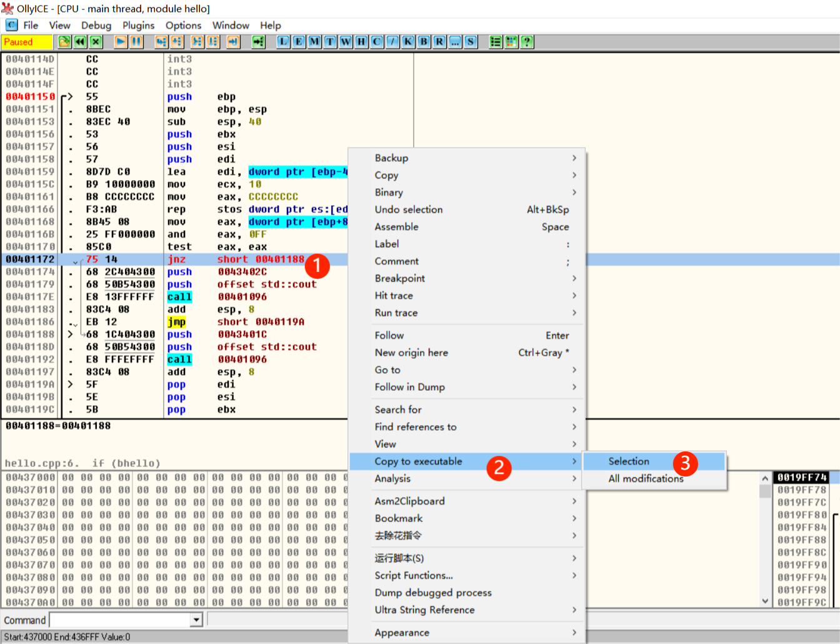Image resolution: width=840 pixels, height=644 pixels.
Task: Click the dump pane scroll down arrow
Action: coord(765,601)
